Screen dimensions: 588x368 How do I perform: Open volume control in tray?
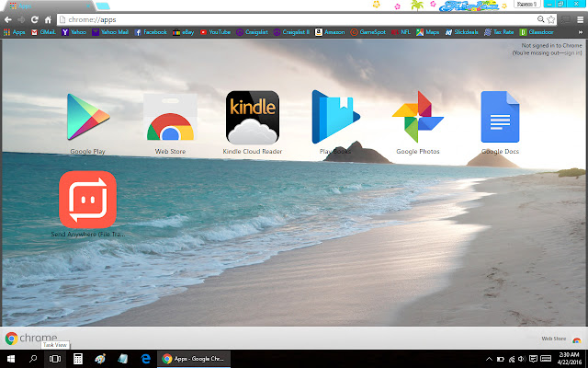[522, 359]
